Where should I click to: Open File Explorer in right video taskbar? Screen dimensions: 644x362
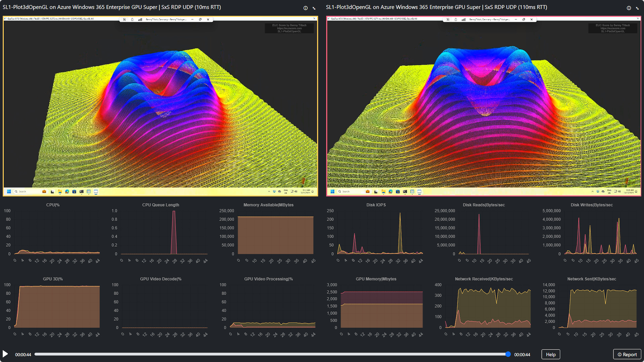click(383, 192)
